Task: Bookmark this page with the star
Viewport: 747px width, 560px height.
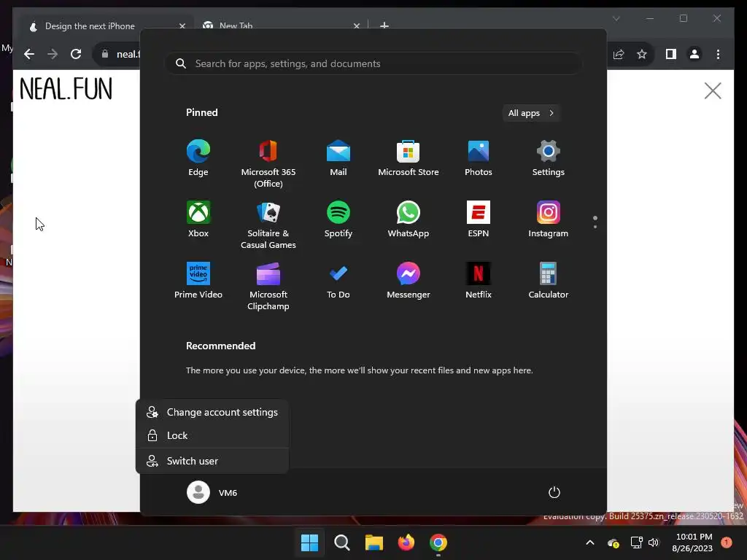Action: [x=642, y=54]
